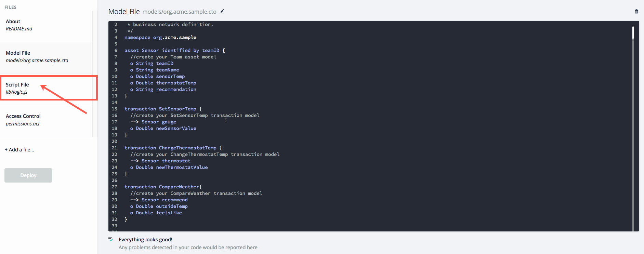Click the String teamID line

pyautogui.click(x=152, y=63)
